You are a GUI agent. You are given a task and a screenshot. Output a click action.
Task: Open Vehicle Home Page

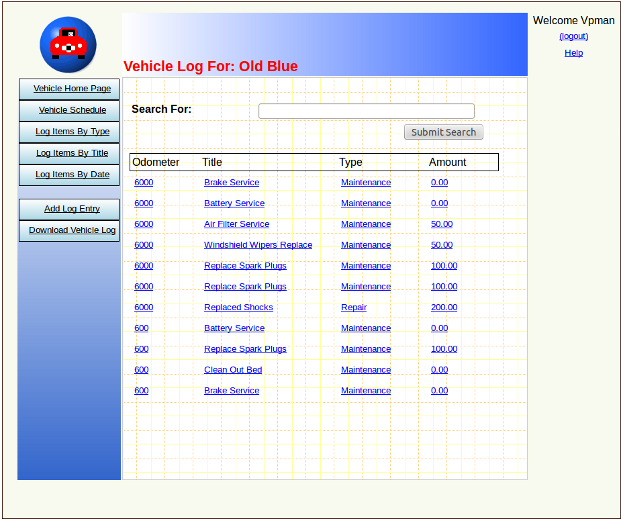pos(69,89)
